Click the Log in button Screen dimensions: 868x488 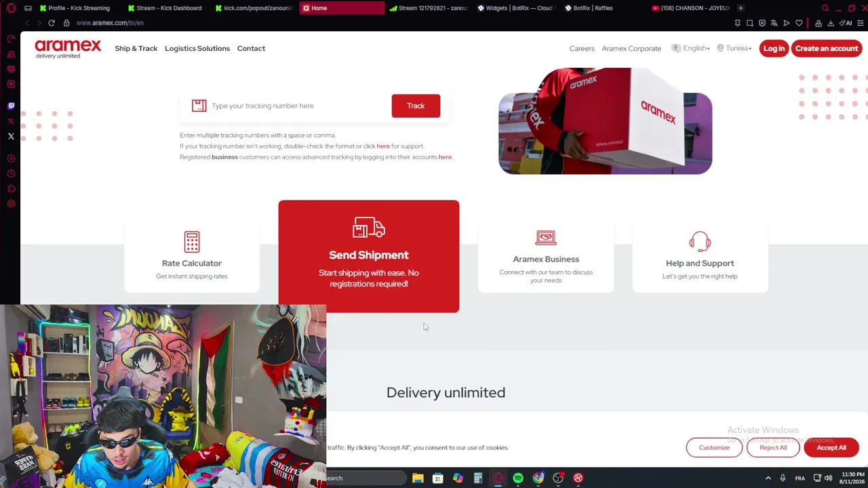pos(774,48)
